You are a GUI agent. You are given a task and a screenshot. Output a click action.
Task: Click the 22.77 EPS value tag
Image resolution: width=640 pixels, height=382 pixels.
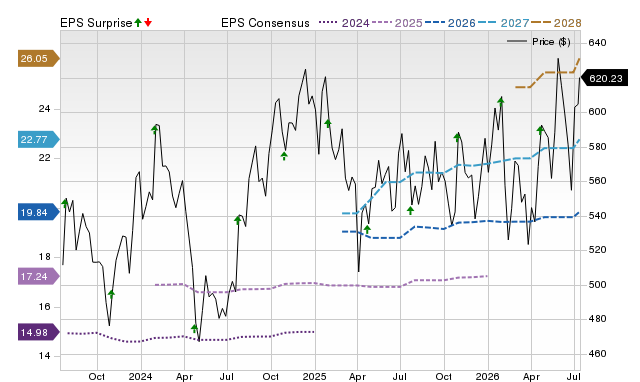click(x=38, y=140)
